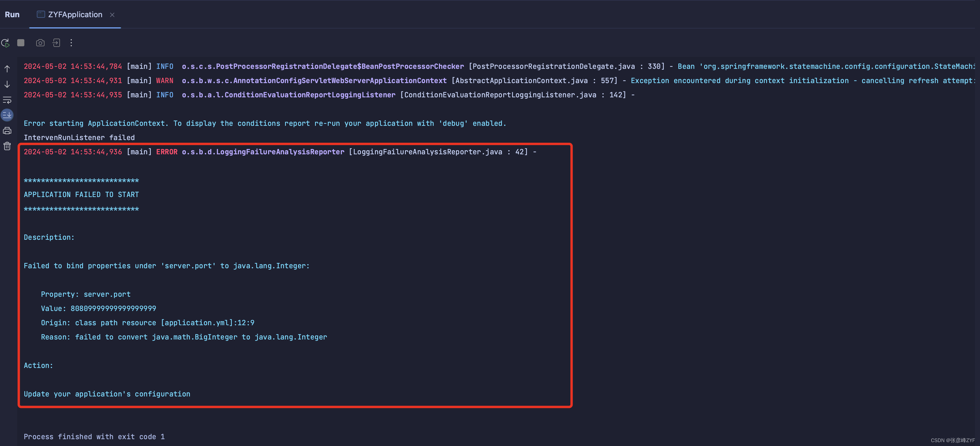Viewport: 980px width, 446px height.
Task: Click the exit/restore layout icon
Action: pyautogui.click(x=56, y=43)
